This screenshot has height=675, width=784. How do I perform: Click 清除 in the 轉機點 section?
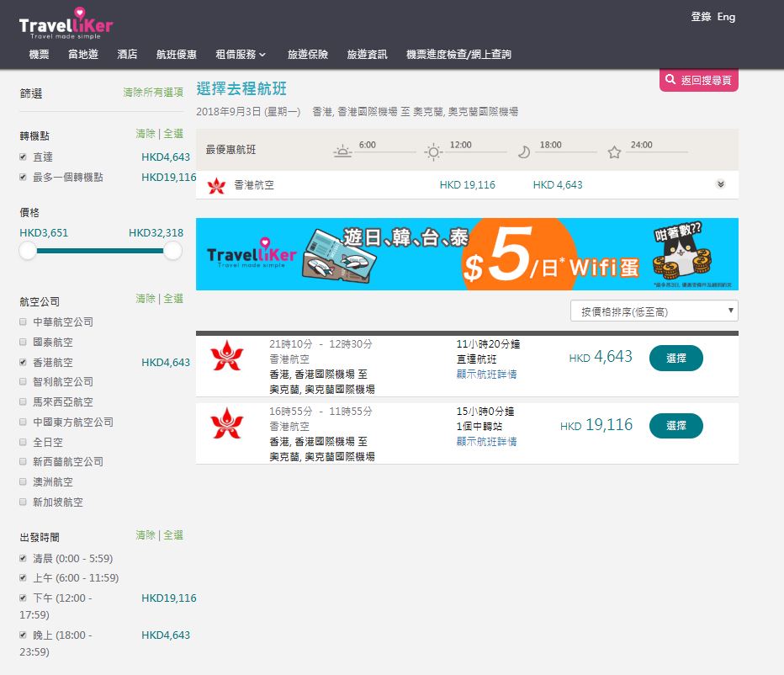[146, 134]
